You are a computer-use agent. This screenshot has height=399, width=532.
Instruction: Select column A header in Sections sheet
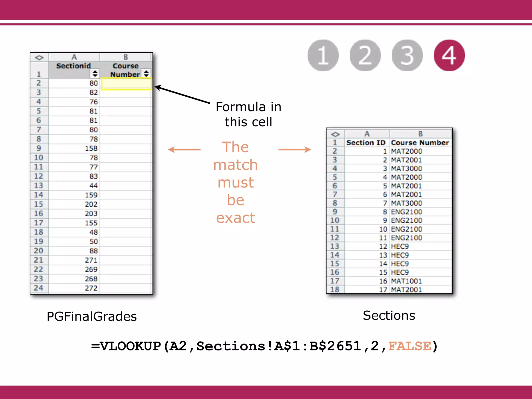pyautogui.click(x=367, y=134)
